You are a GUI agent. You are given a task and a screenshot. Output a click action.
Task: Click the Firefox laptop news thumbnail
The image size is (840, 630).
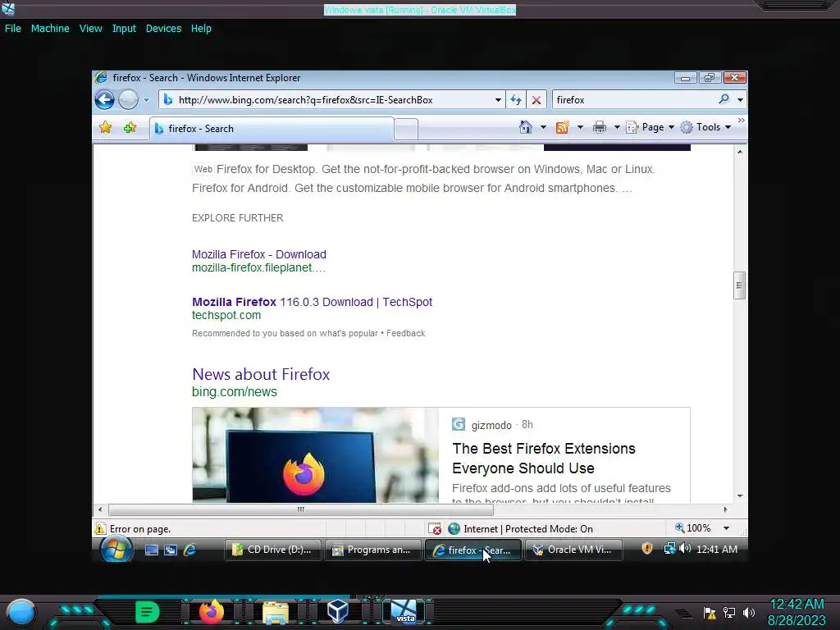point(316,455)
